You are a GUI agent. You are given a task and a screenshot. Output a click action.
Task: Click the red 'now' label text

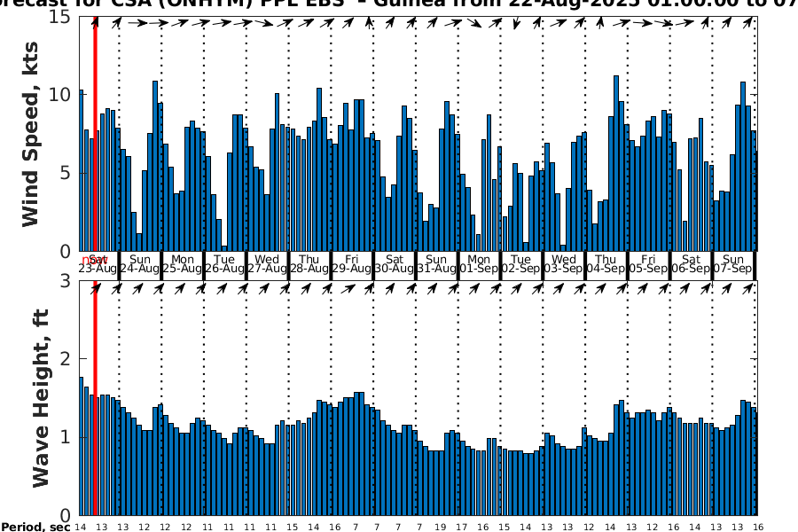coord(94,262)
